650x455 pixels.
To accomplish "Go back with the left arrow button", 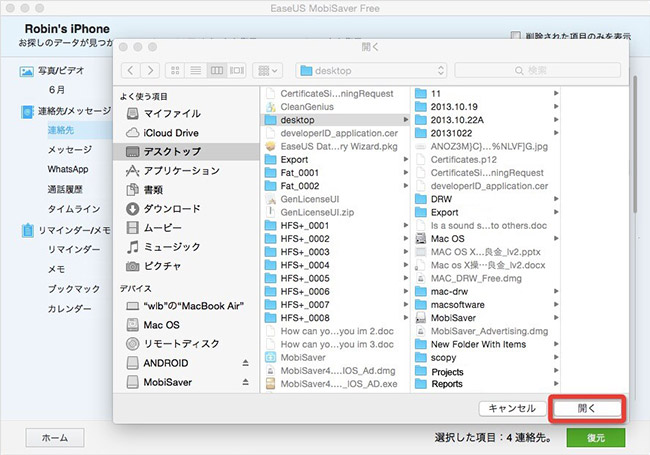I will (x=131, y=70).
